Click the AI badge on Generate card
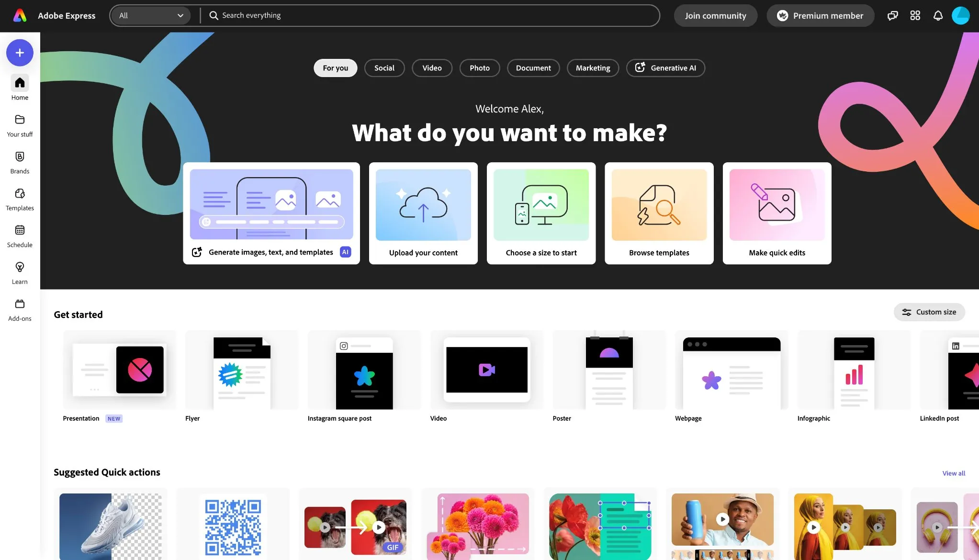Screen dimensions: 979x560 point(345,252)
